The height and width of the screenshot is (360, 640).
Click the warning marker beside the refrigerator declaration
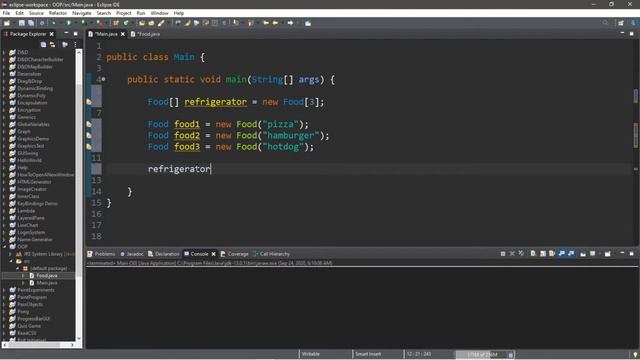[x=89, y=102]
